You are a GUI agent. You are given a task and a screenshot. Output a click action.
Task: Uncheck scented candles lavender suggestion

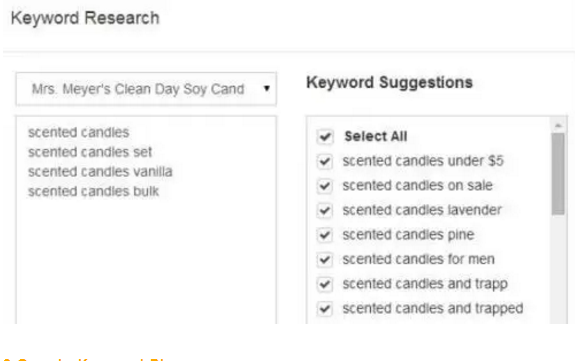(x=325, y=210)
